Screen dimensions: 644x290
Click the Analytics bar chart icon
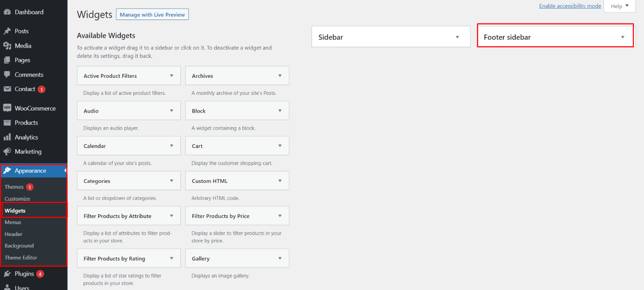tap(7, 137)
